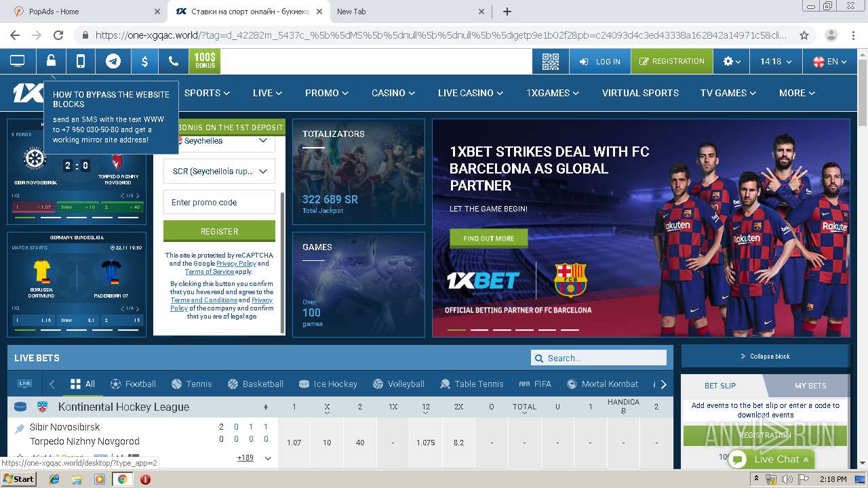Select the Mortal Kombat tab
Viewport: 868px width, 488px height.
[603, 384]
